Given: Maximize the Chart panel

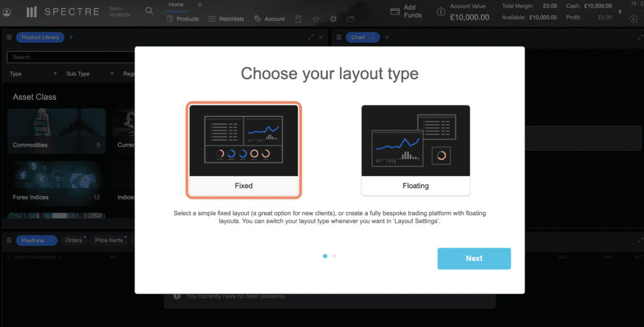Looking at the screenshot, I should [640, 37].
